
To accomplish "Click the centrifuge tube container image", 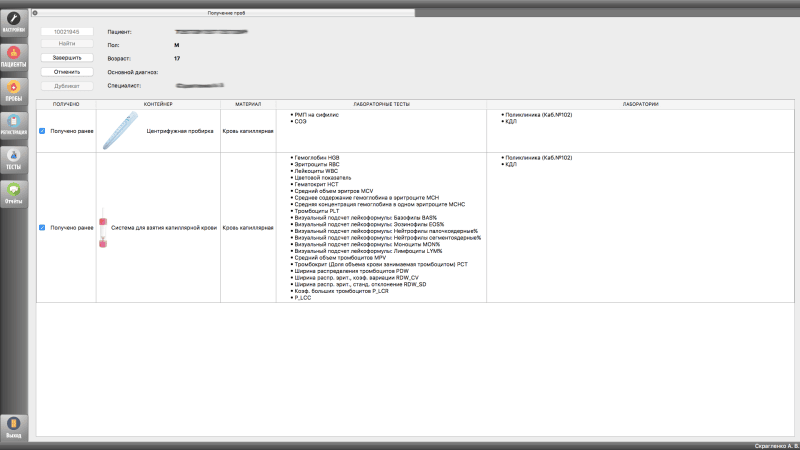I will click(x=120, y=131).
